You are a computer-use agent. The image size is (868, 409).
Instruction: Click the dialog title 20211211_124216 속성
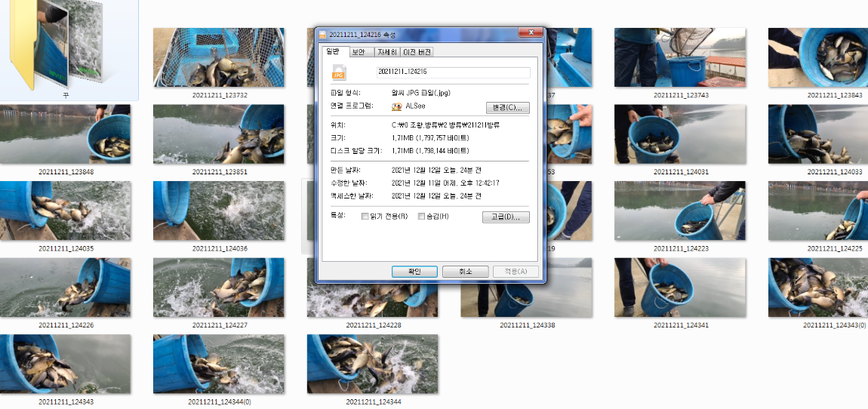(362, 34)
